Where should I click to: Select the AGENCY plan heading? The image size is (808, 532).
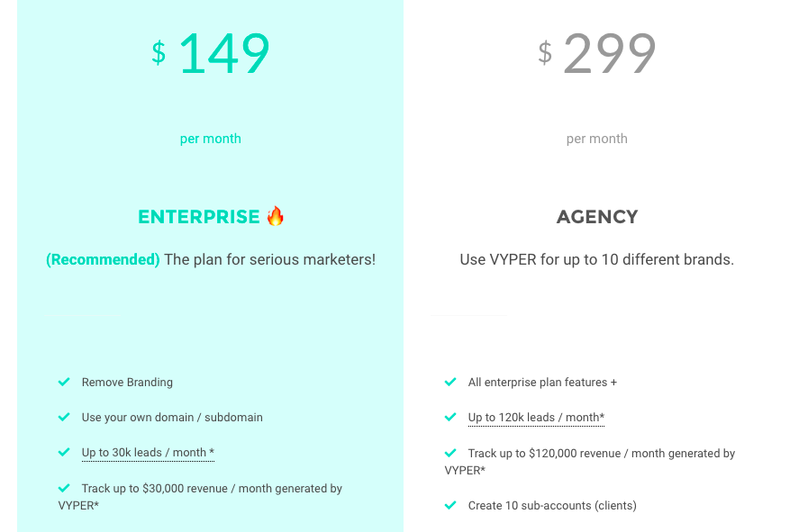point(597,217)
